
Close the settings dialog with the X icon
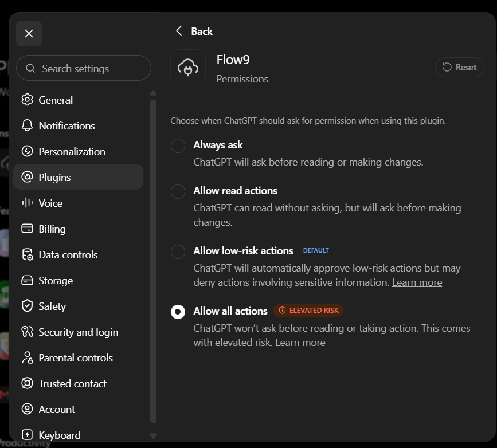(x=29, y=34)
